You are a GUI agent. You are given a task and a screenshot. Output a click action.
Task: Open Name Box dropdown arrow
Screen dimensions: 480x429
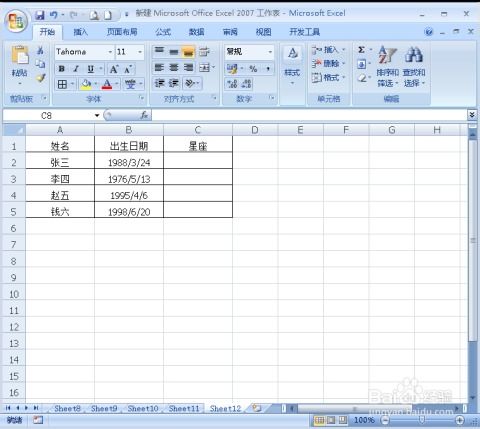(x=97, y=115)
